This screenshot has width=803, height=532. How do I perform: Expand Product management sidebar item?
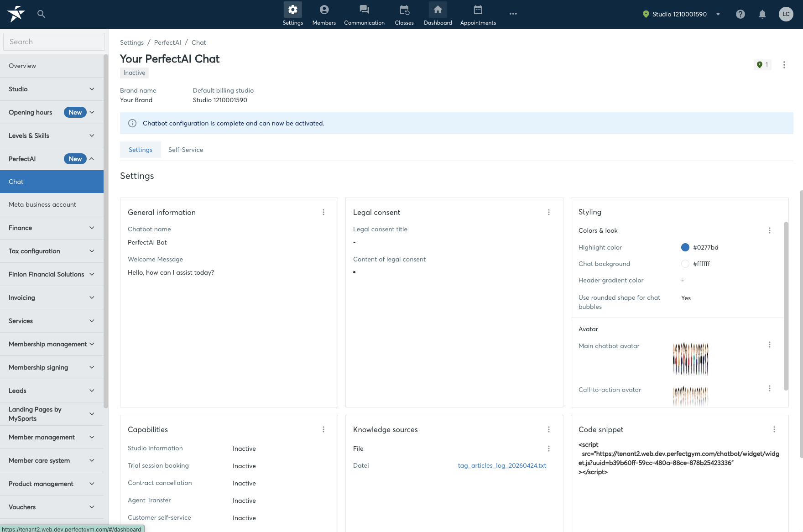tap(52, 484)
